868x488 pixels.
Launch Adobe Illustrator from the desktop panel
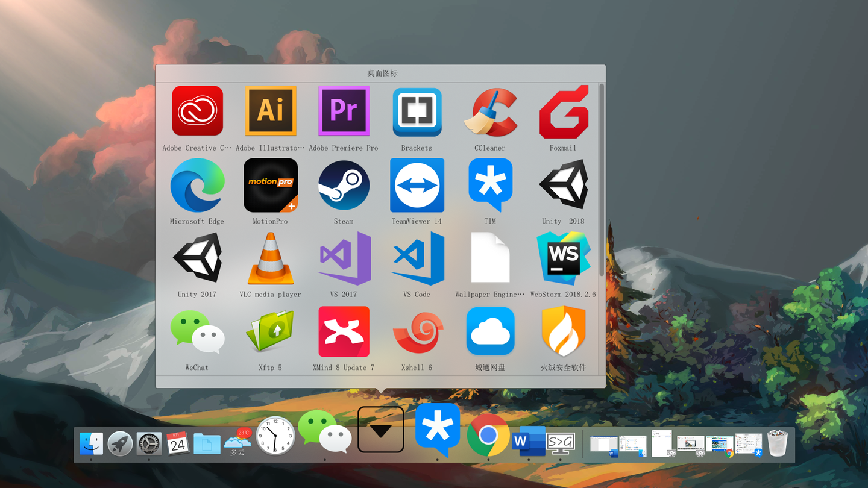pyautogui.click(x=270, y=111)
